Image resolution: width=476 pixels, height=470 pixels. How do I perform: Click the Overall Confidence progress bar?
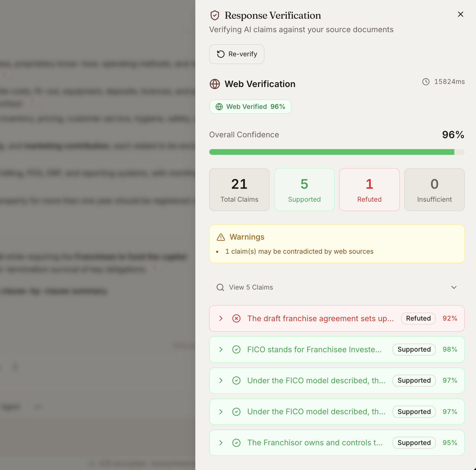[x=337, y=152]
